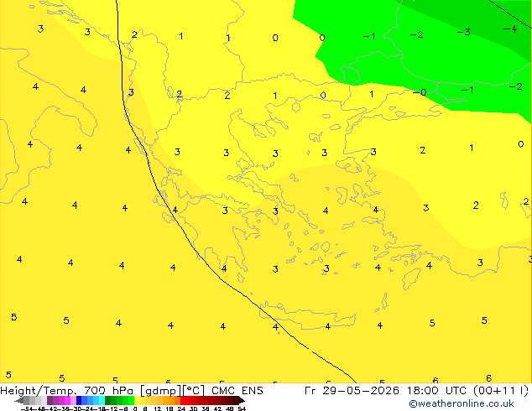Click the '-3' temperature value on map
Image resolution: width=532 pixels, height=411 pixels.
coord(463,32)
